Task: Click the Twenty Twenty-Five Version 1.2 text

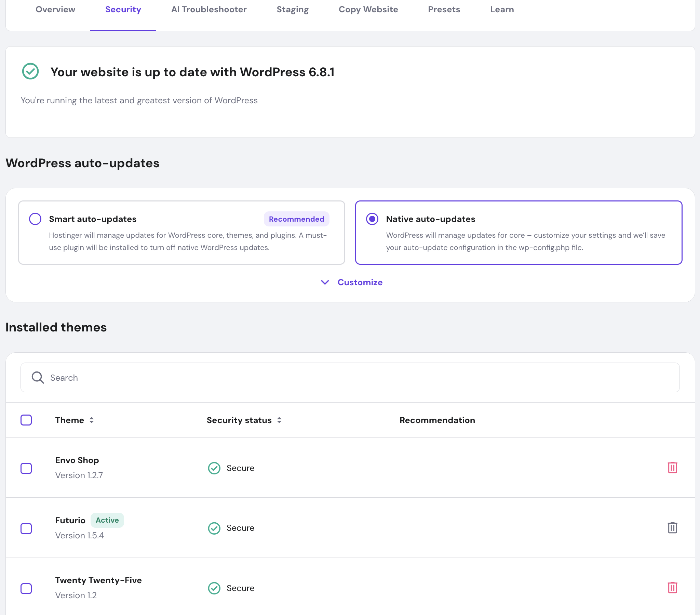Action: pyautogui.click(x=76, y=595)
